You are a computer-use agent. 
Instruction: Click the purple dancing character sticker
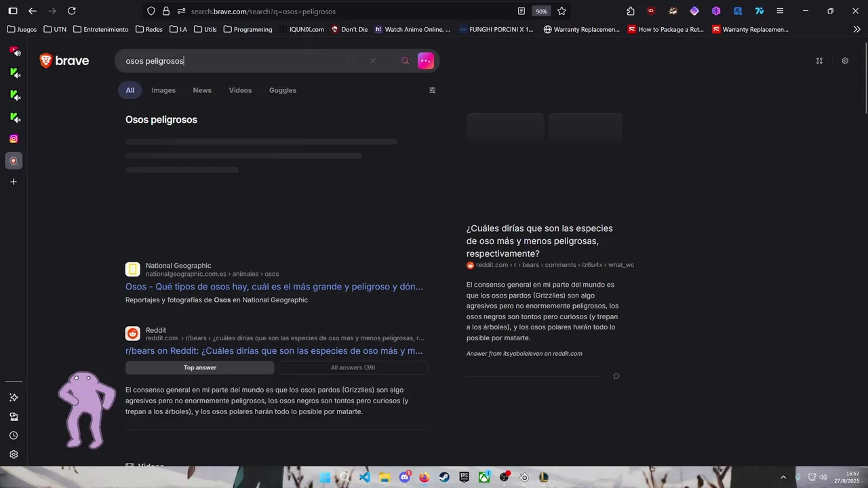[86, 409]
